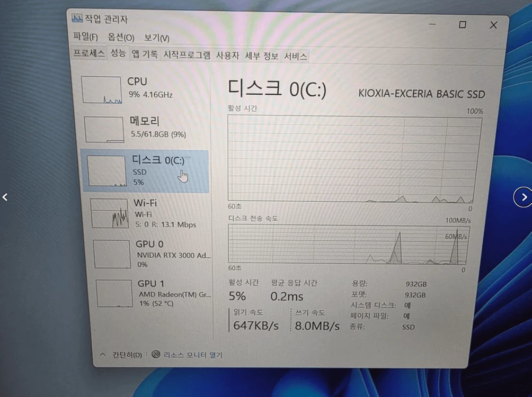
Task: Switch to the 프로세스 tab
Action: click(89, 53)
